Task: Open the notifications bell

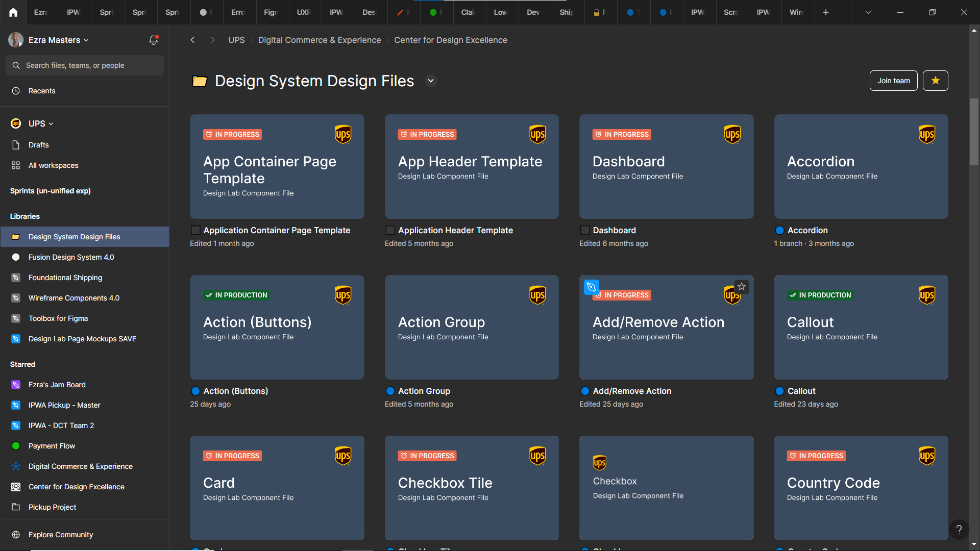Action: [153, 40]
